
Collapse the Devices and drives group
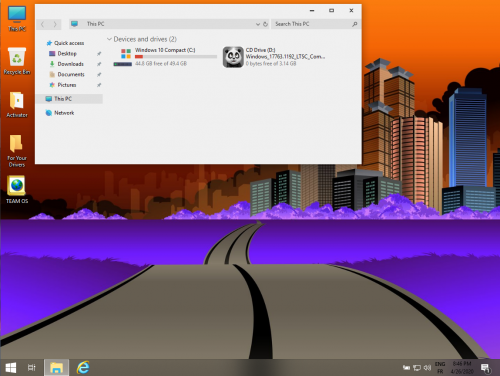[x=109, y=39]
